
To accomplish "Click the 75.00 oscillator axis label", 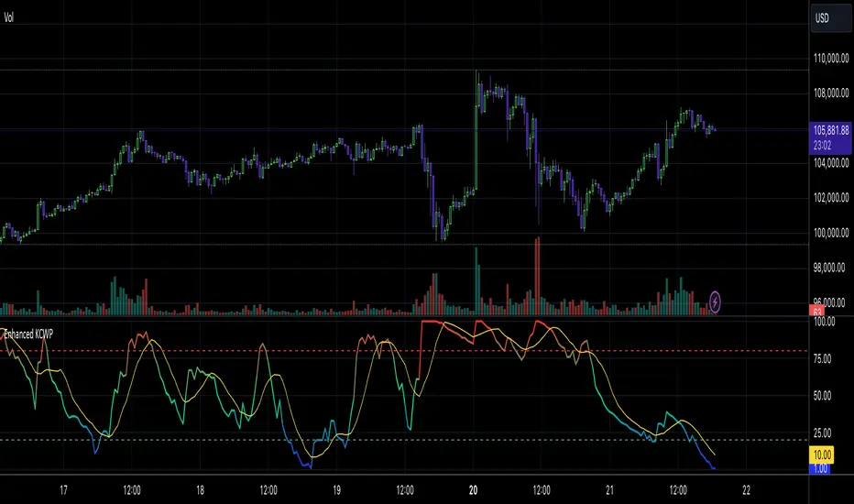I will coord(822,358).
